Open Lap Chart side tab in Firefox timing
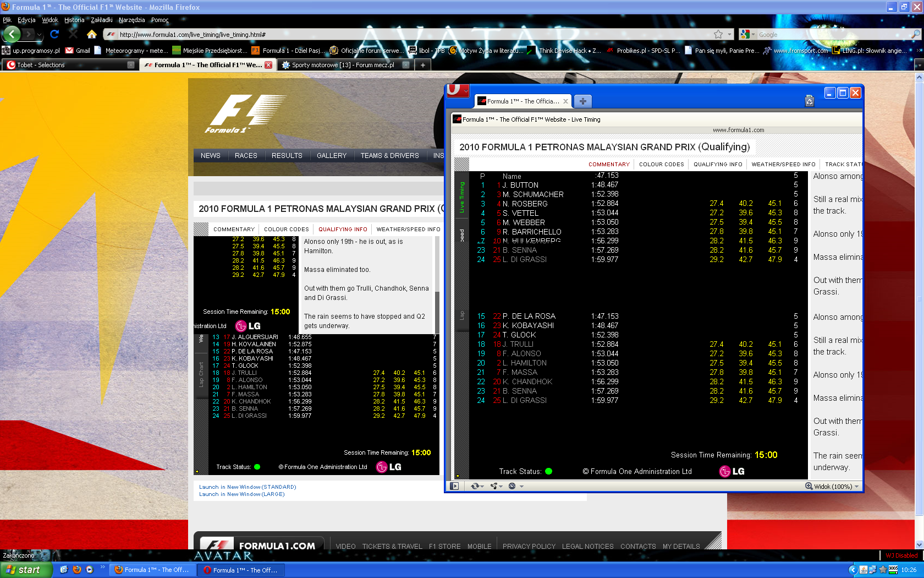924x578 pixels. tap(201, 375)
